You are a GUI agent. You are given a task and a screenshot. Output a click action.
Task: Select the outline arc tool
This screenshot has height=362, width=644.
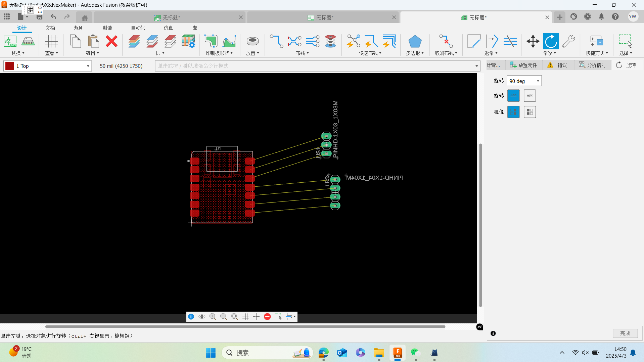(229, 41)
